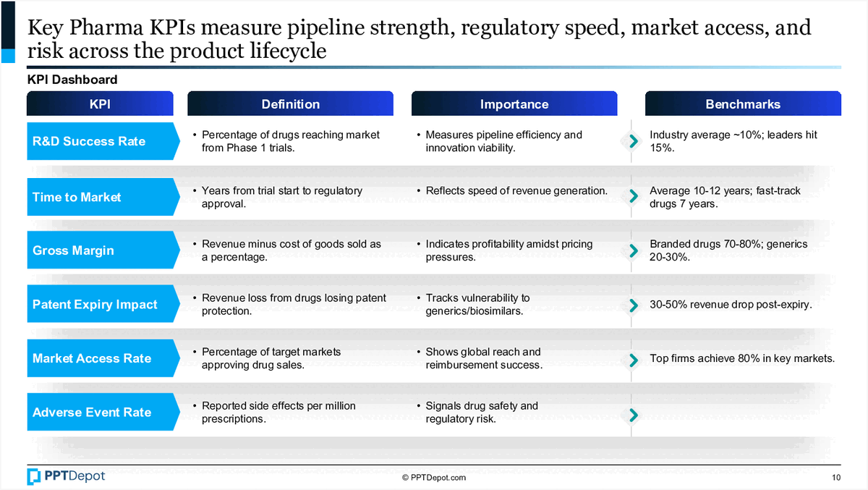Click the chevron arrow in Time to Market row
868x490 pixels.
coord(634,196)
